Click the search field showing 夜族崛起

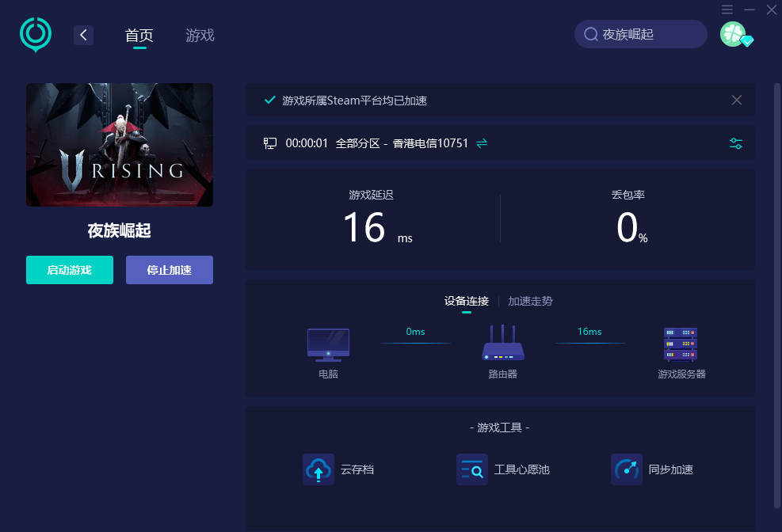pos(640,34)
